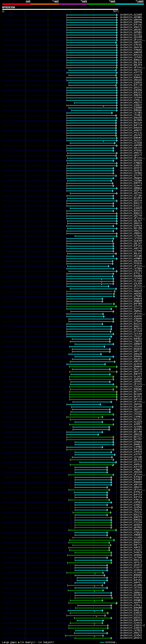This screenshot has height=644, width=146.
Task: Select label UniRef100_B8LKF9
Action: [x=131, y=65]
